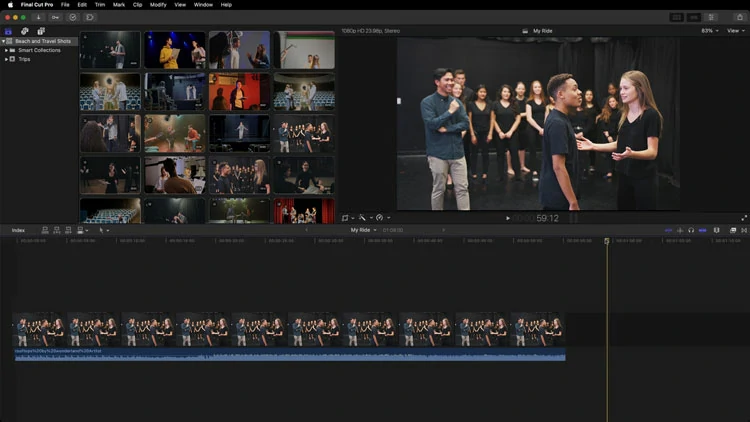Open the 83% viewer zoom dropdown

coord(709,31)
